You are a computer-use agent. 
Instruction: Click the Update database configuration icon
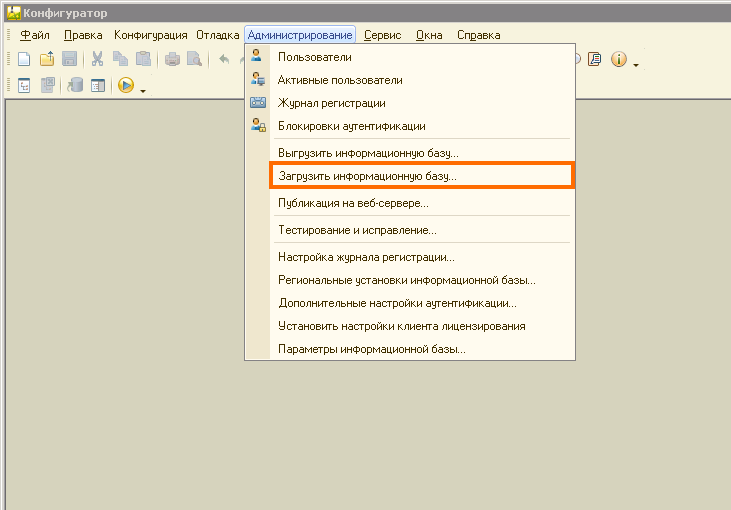[x=75, y=86]
